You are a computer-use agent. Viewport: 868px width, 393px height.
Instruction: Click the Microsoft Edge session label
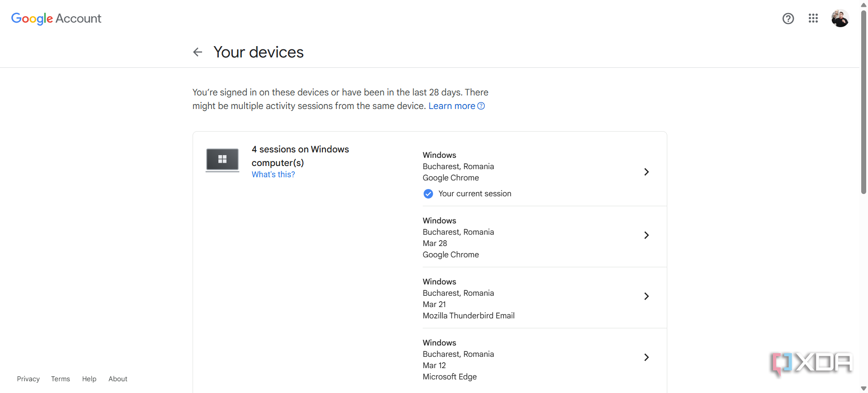(450, 377)
